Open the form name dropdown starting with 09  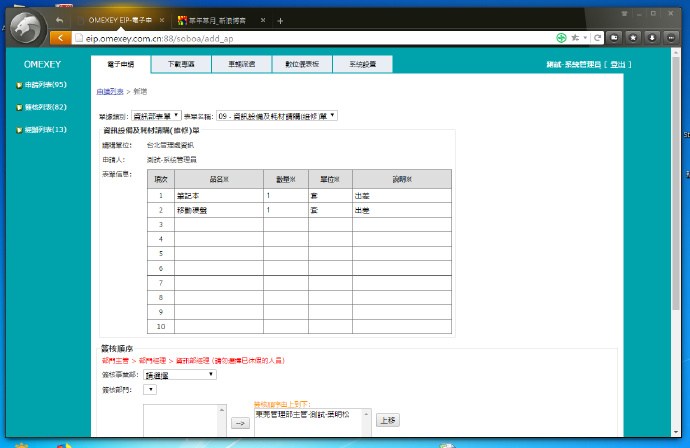coord(277,116)
